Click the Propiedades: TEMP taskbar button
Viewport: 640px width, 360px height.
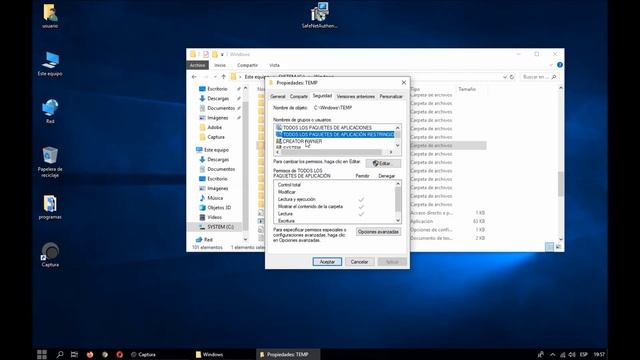click(287, 354)
